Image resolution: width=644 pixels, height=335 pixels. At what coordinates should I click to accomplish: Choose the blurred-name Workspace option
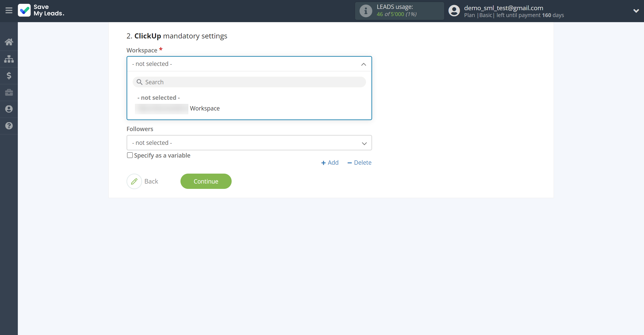point(177,108)
